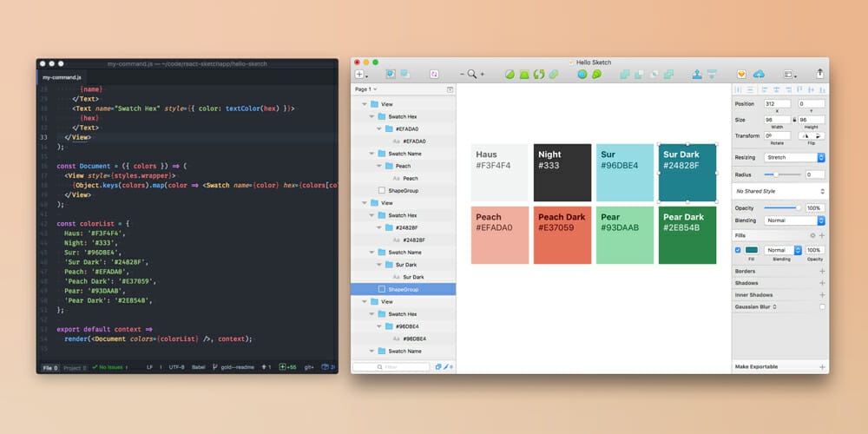
Task: Click the distribute horizontally icon in inspector
Action: [738, 89]
